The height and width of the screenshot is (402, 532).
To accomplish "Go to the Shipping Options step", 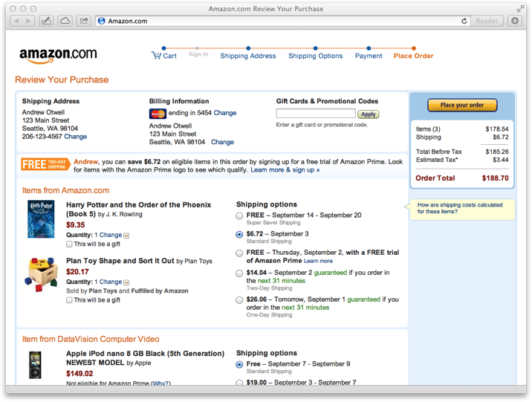I will (316, 56).
